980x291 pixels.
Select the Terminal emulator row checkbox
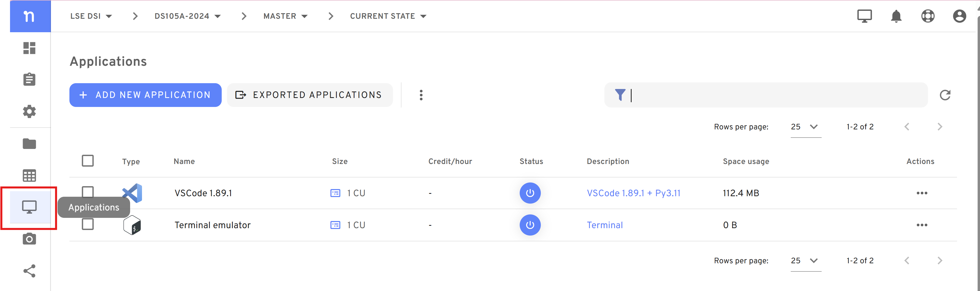(x=88, y=224)
